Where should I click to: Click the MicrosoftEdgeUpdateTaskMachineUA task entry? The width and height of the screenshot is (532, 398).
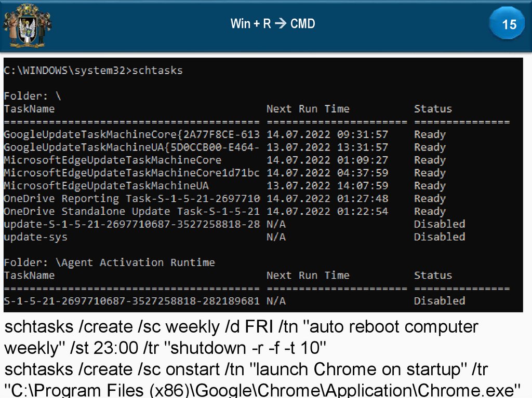pos(107,185)
